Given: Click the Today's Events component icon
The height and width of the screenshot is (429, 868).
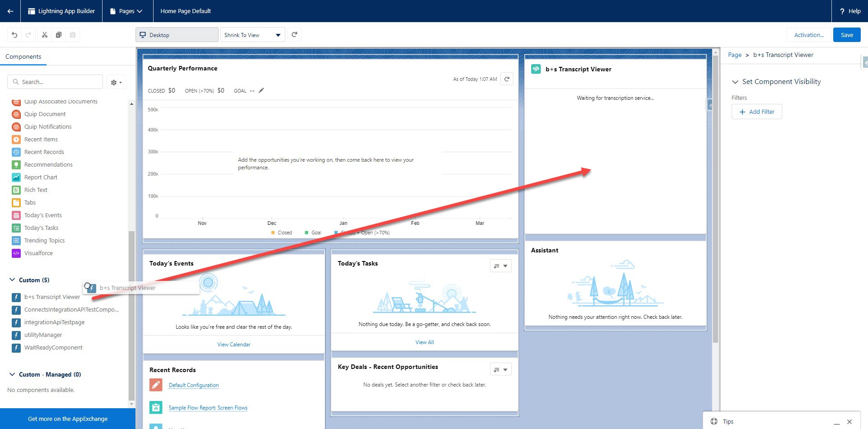Looking at the screenshot, I should pos(16,215).
